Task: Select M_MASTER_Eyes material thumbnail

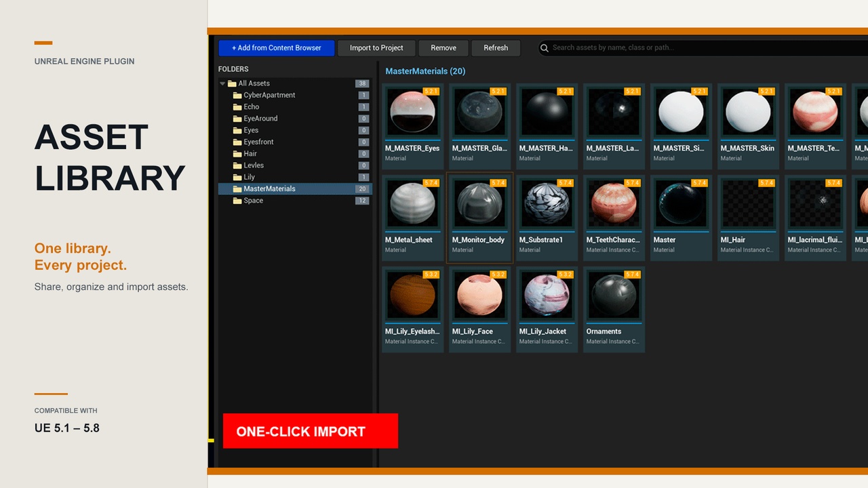Action: (412, 112)
